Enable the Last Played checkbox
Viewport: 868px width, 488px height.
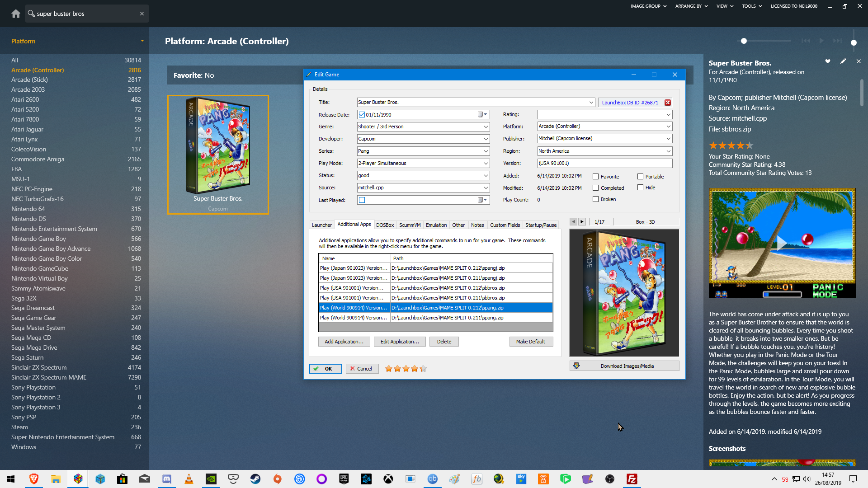(362, 200)
